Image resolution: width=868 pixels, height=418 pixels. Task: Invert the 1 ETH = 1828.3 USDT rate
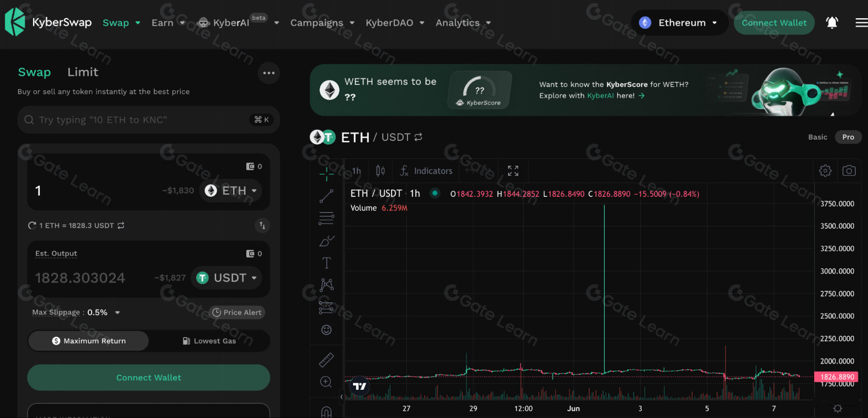(121, 226)
